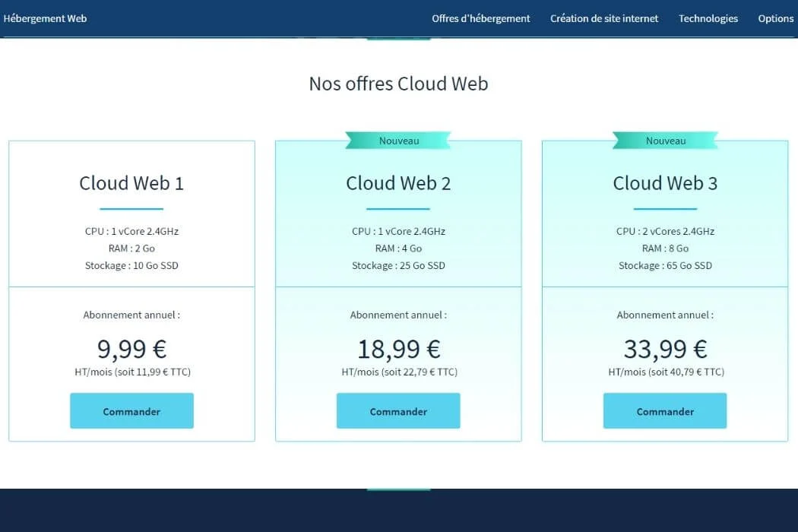Go to Création de site internet
Screen dimensions: 798x532
(x=604, y=18)
